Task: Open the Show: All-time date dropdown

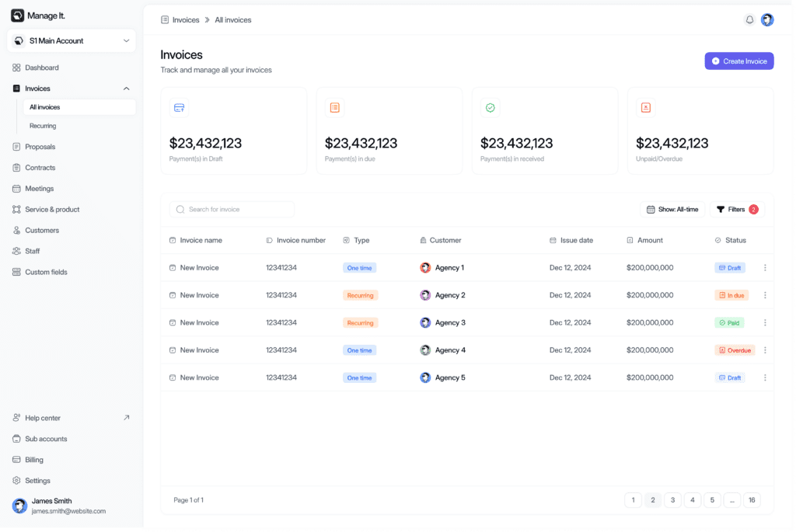Action: coord(672,210)
